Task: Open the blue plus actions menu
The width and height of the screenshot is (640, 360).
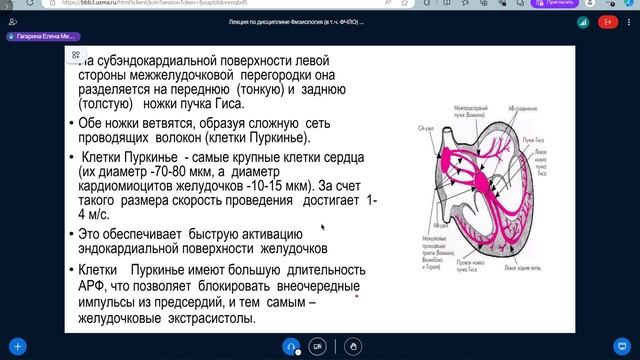Action: point(18,347)
